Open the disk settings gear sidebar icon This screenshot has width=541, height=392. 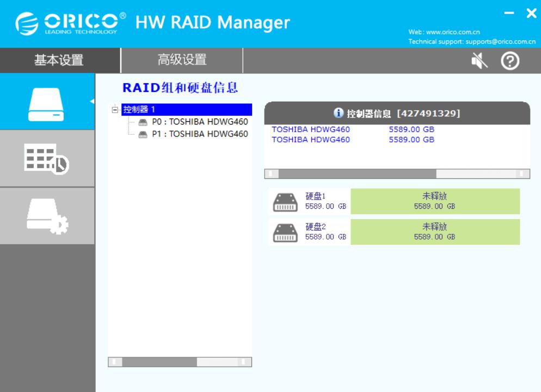(x=47, y=216)
